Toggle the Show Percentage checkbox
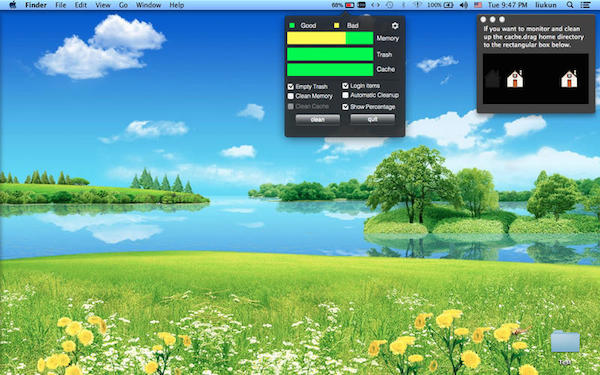 pyautogui.click(x=345, y=107)
